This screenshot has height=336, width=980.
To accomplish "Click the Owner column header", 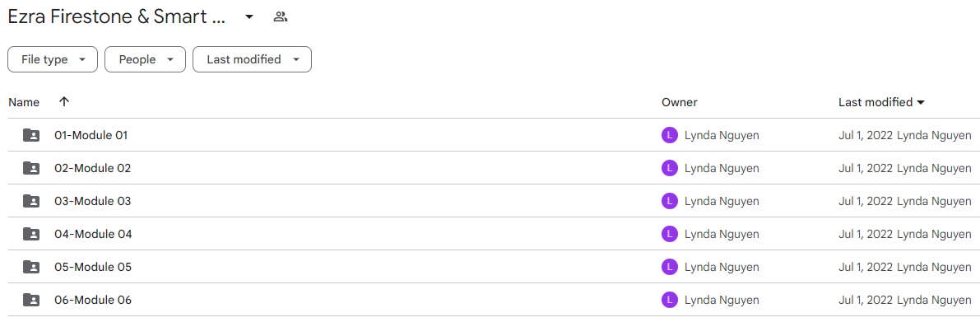I will pos(680,102).
